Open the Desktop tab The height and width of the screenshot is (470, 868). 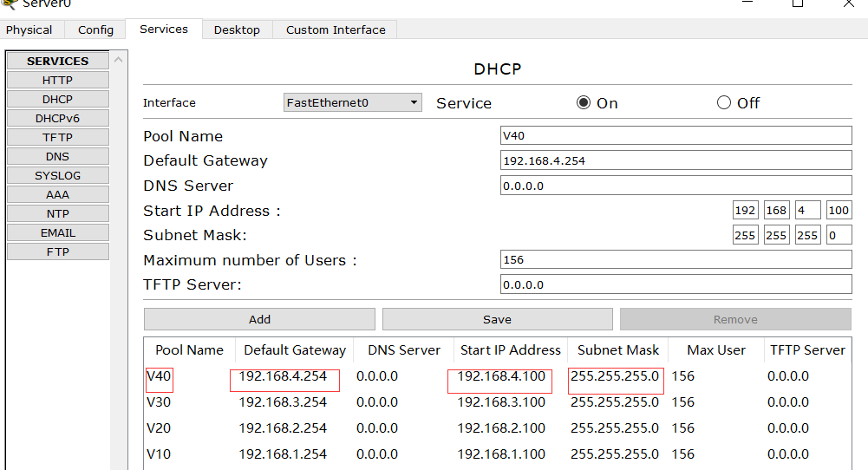(x=237, y=29)
